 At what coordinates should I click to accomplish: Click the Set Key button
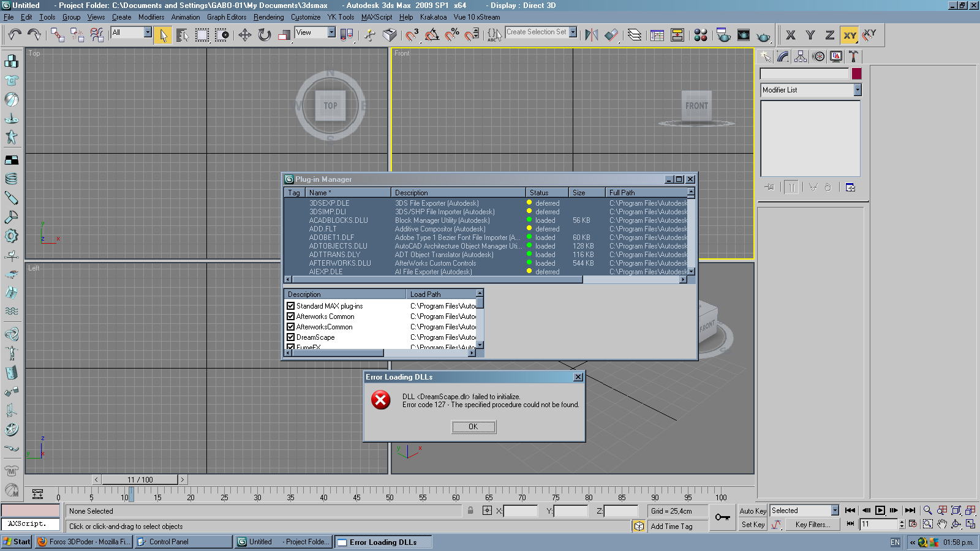[x=753, y=525]
